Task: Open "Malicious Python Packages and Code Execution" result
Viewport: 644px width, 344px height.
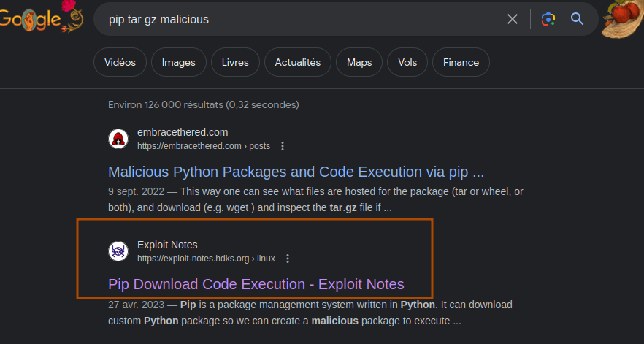Action: (296, 172)
